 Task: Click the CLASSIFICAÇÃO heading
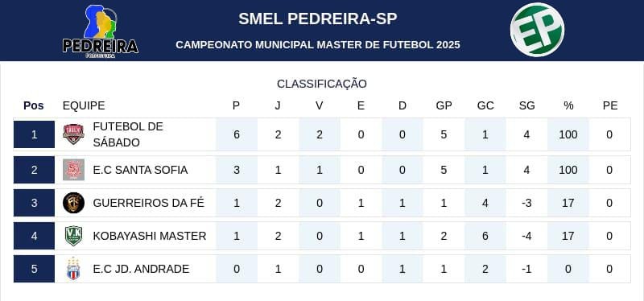[321, 84]
